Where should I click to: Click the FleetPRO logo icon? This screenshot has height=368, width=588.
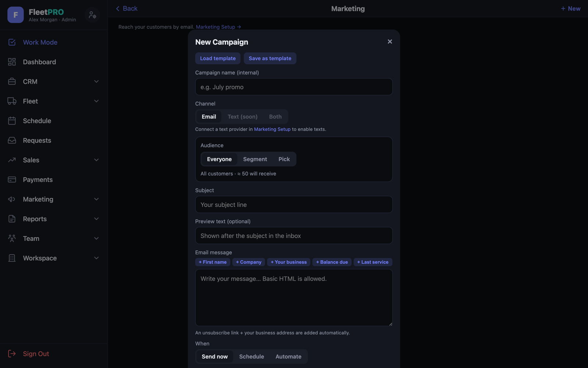(x=15, y=15)
